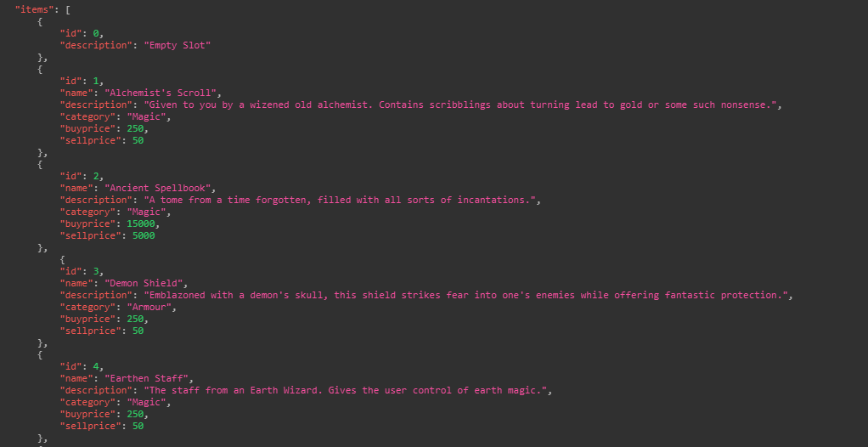Click the wizened old alchemist description text
The image size is (868, 447).
point(460,105)
